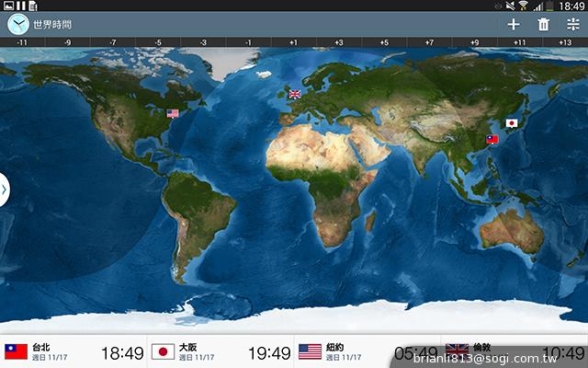Expand the left edge side panel handle
Viewport: 588px width, 368px height.
(x=5, y=190)
